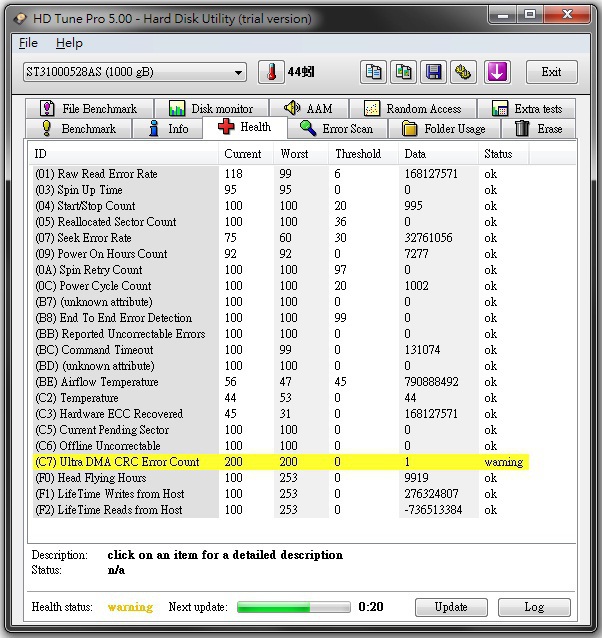The width and height of the screenshot is (602, 638).
Task: Click the HD Tune title bar app icon
Action: point(20,18)
